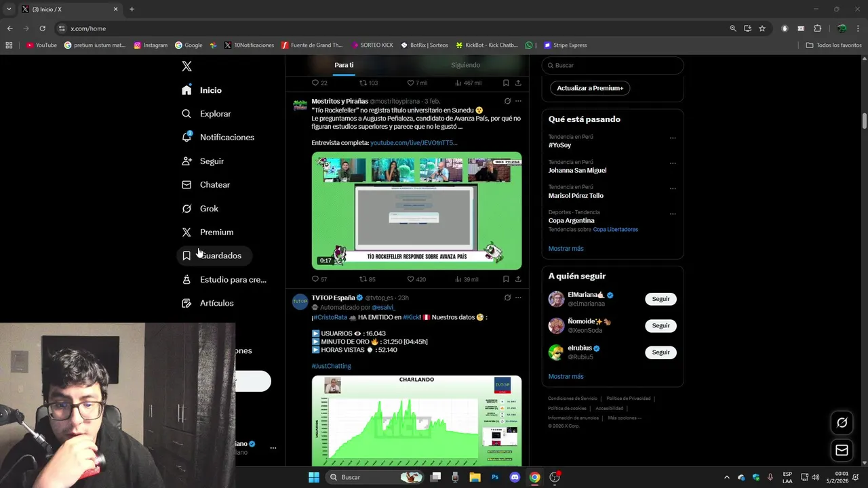
Task: Open Seguir in the sidebar
Action: pos(203,161)
